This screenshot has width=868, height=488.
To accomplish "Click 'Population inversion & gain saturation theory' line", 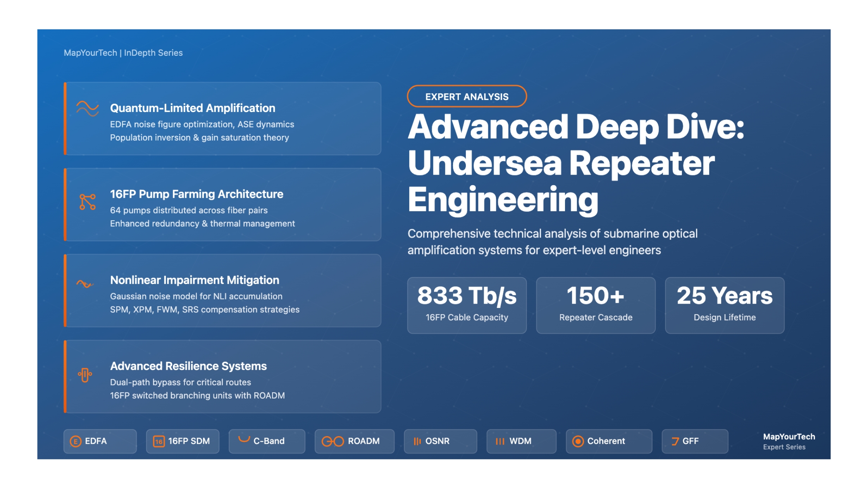I will 200,137.
